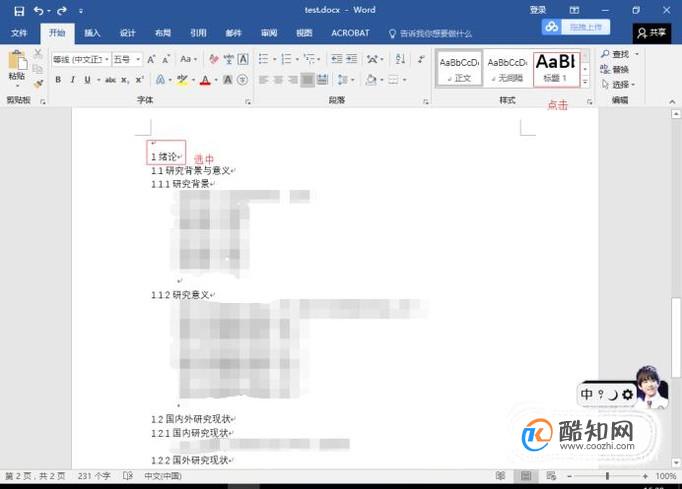Screen dimensions: 682x489
Task: Click the Tell Me search box
Action: pos(430,33)
